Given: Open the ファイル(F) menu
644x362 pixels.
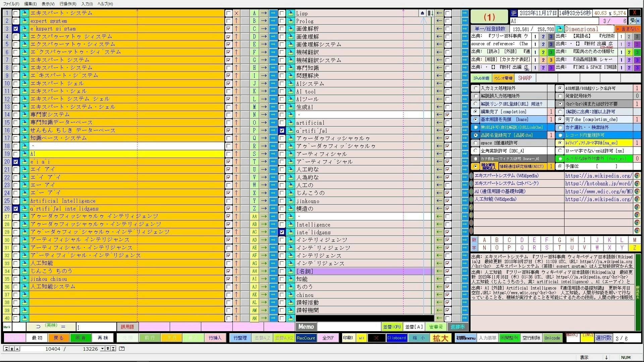Looking at the screenshot, I should point(11,4).
